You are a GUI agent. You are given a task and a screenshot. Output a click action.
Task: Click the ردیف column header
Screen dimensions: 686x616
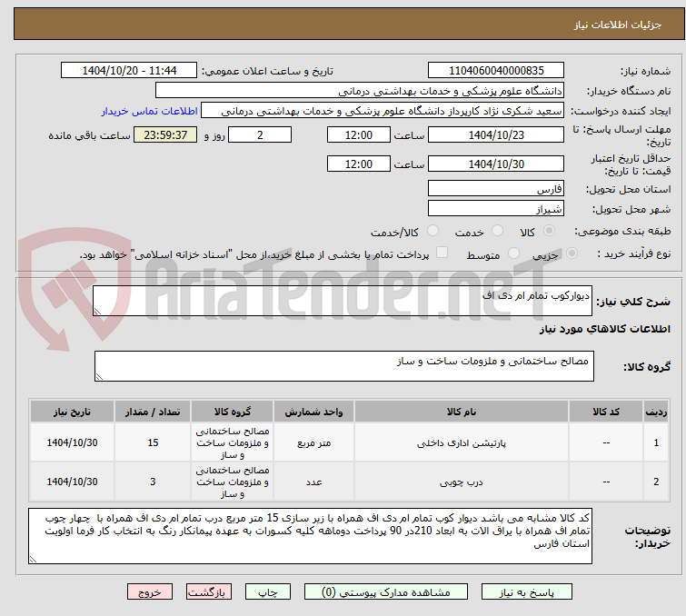point(656,412)
